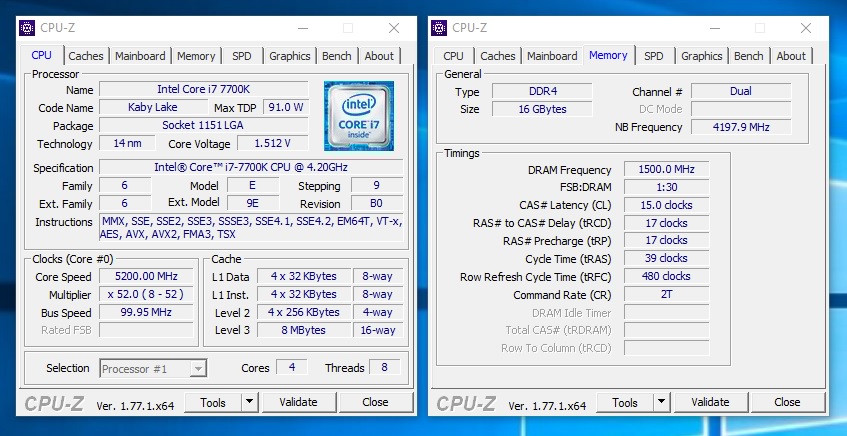Expand Tools dropdown arrow in right window
Viewport: 847px width, 436px height.
(x=661, y=402)
